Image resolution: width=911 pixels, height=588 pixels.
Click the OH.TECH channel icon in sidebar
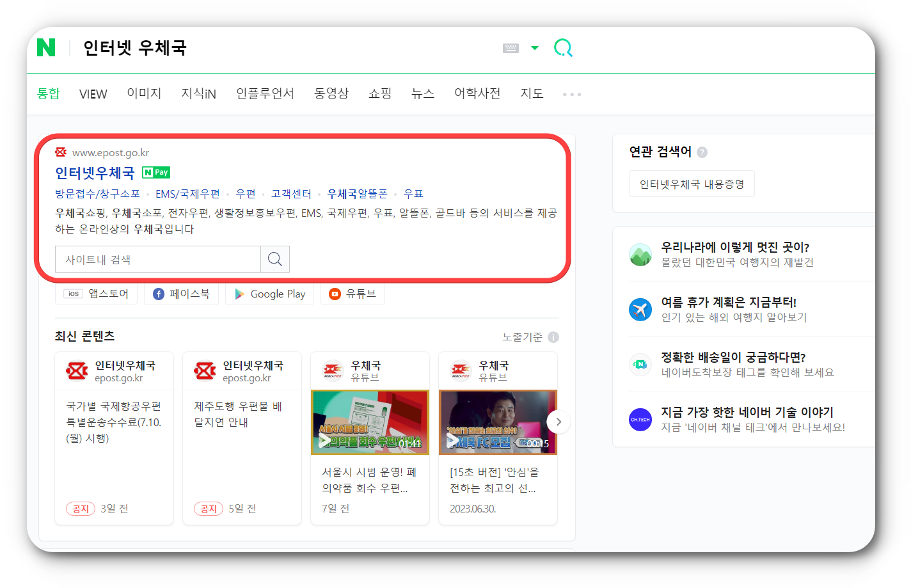click(x=640, y=419)
